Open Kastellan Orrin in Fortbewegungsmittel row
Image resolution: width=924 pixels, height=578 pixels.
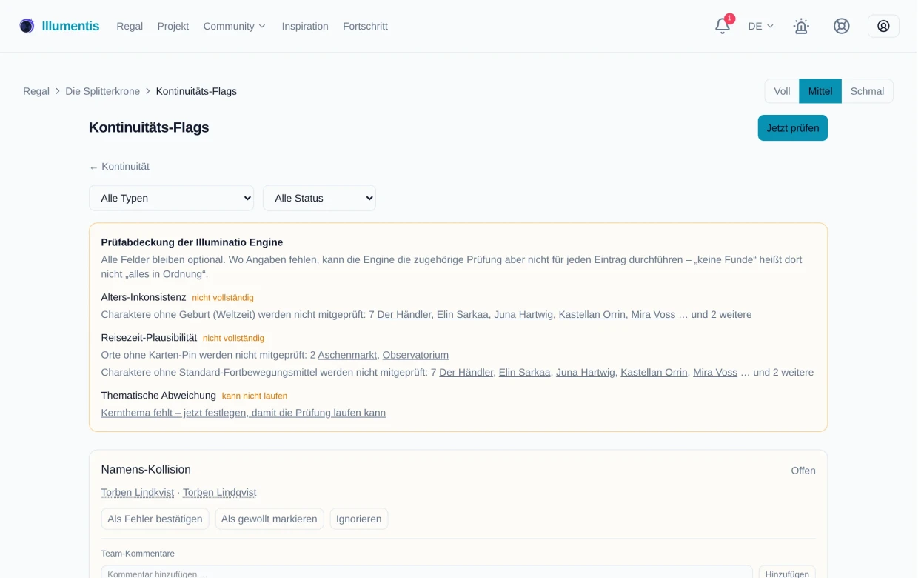(x=654, y=372)
